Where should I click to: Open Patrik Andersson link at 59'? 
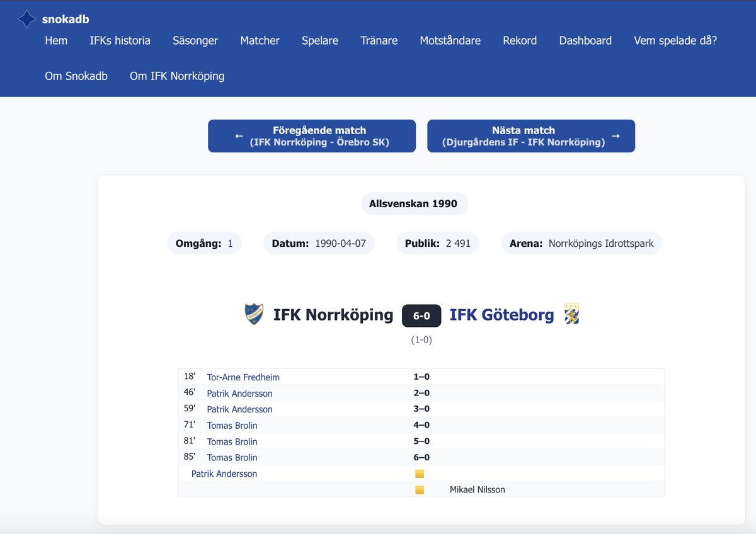[x=239, y=409]
